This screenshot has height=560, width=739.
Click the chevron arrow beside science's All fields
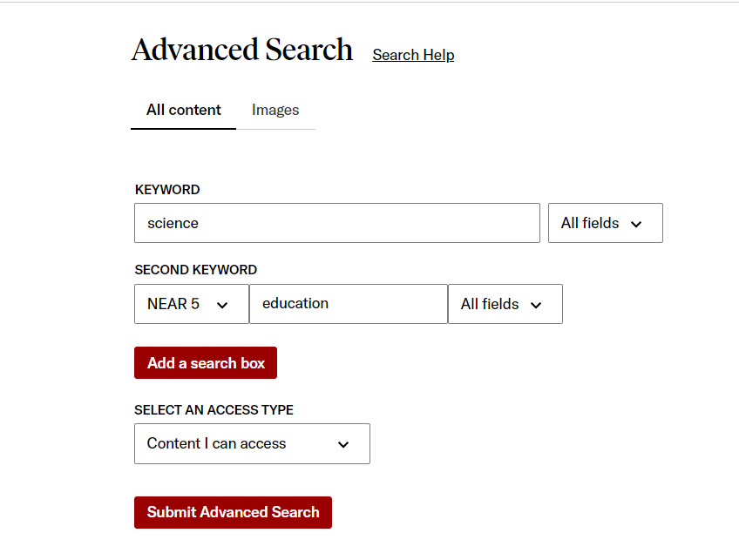tap(636, 224)
